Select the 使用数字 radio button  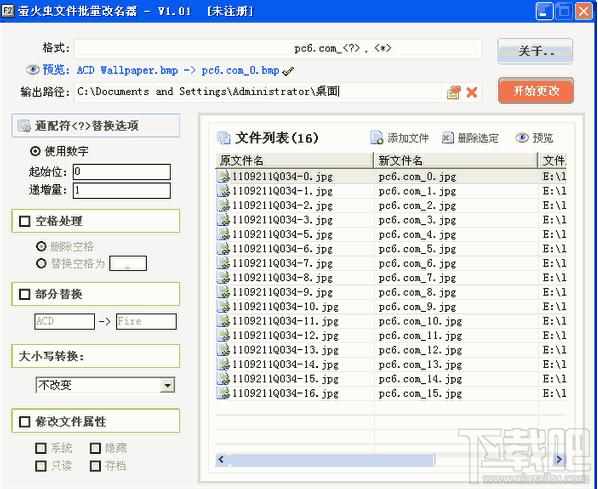coord(35,151)
